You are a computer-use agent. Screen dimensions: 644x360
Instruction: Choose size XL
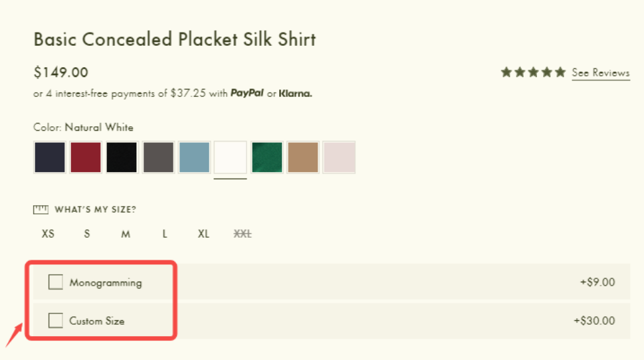click(204, 234)
